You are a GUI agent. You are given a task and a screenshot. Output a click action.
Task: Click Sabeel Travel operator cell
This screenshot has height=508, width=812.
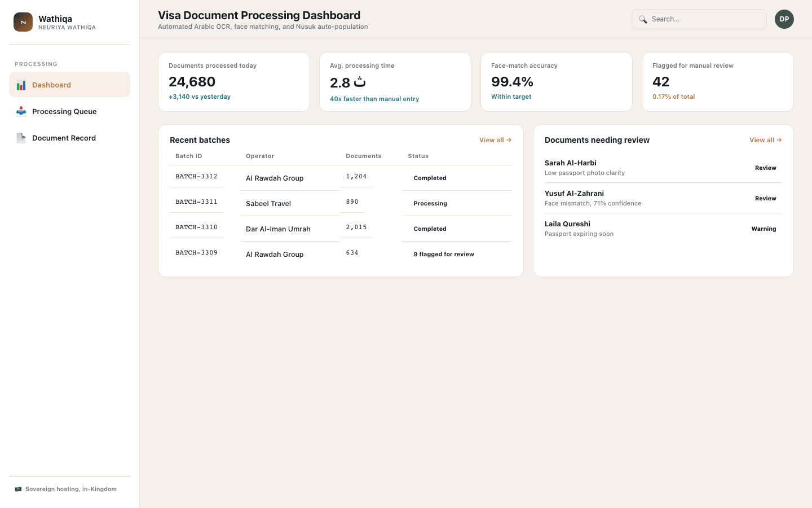click(268, 204)
